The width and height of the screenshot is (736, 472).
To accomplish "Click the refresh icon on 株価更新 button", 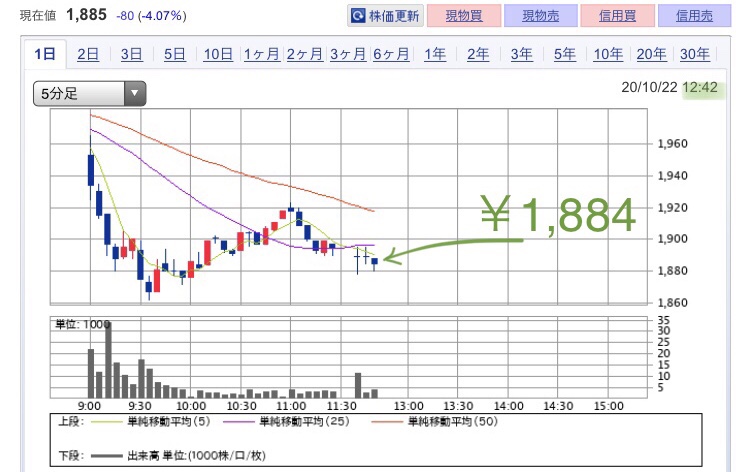I will click(x=358, y=16).
